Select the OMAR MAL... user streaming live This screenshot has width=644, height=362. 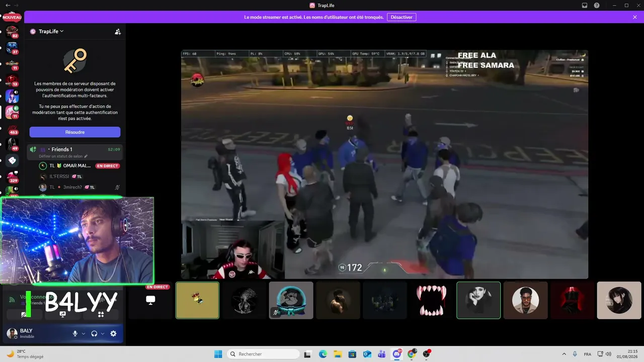coord(79,166)
